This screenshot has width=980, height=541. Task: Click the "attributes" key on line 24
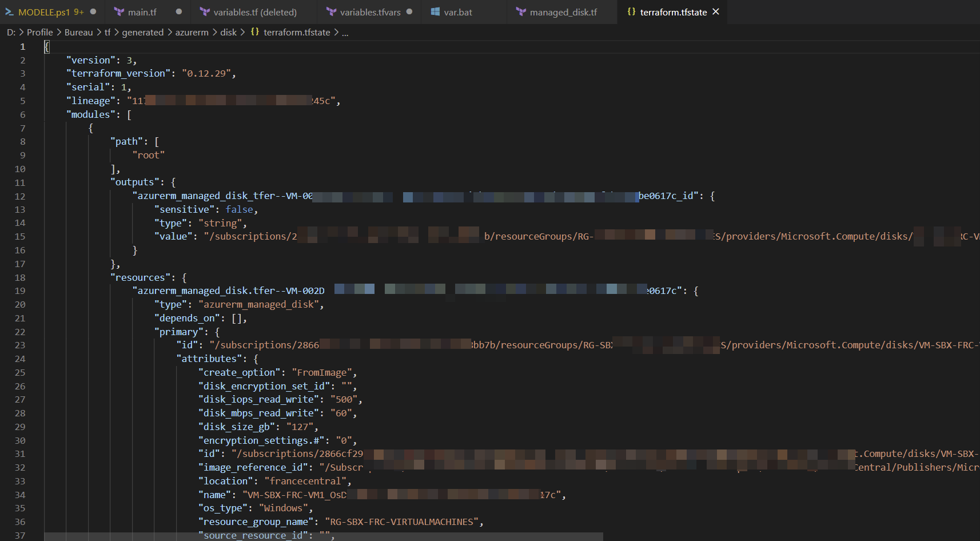pyautogui.click(x=209, y=359)
